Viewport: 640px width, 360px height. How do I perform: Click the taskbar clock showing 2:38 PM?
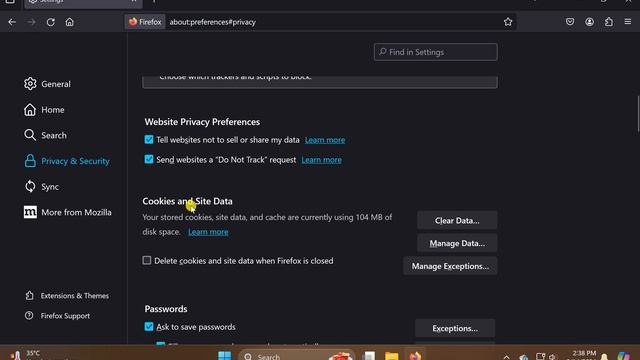click(584, 354)
